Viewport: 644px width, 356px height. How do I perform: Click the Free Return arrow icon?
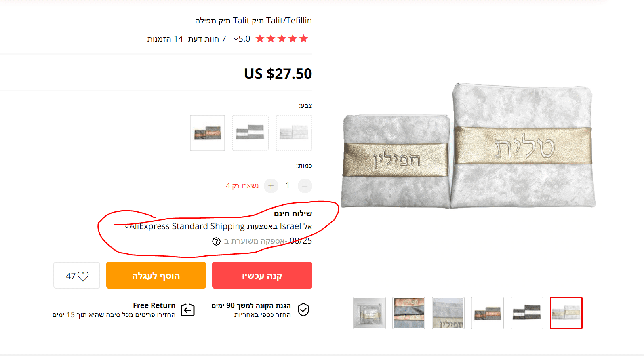pyautogui.click(x=187, y=310)
